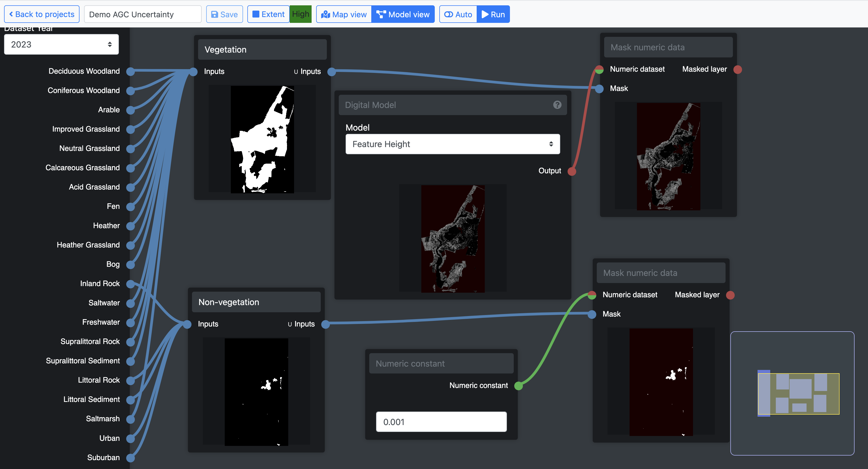Image resolution: width=868 pixels, height=469 pixels.
Task: Click the lower Mask blue input socket
Action: (592, 314)
